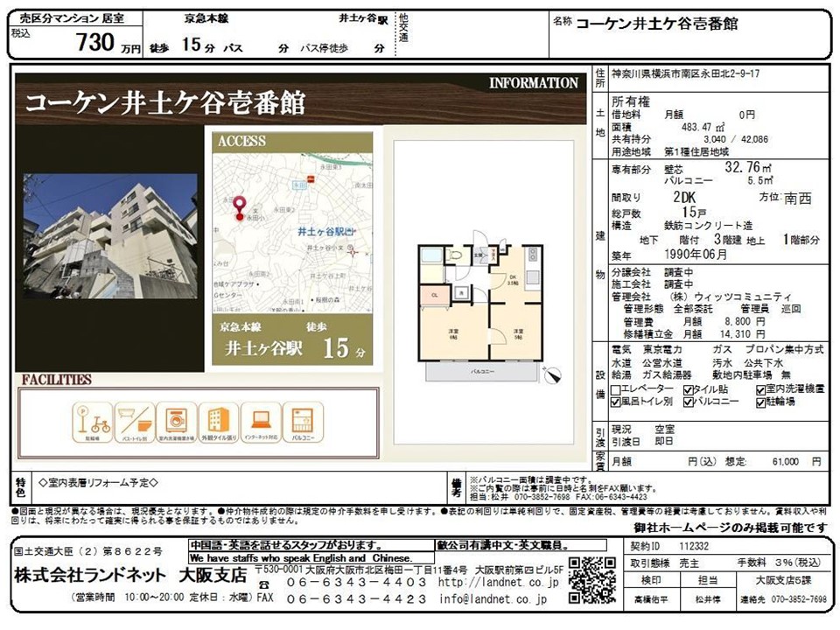
Task: Click the INFORMATION header label
Action: [533, 83]
